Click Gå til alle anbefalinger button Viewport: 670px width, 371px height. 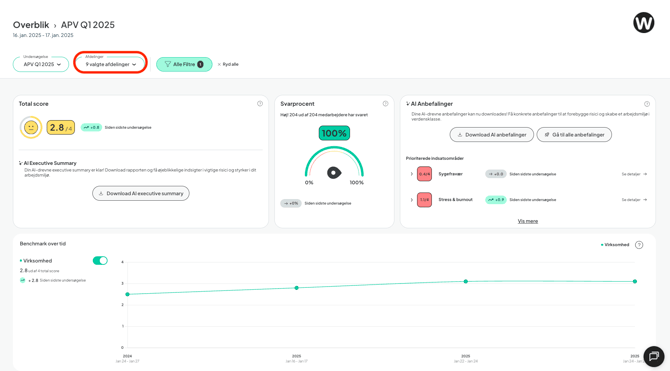pos(574,135)
